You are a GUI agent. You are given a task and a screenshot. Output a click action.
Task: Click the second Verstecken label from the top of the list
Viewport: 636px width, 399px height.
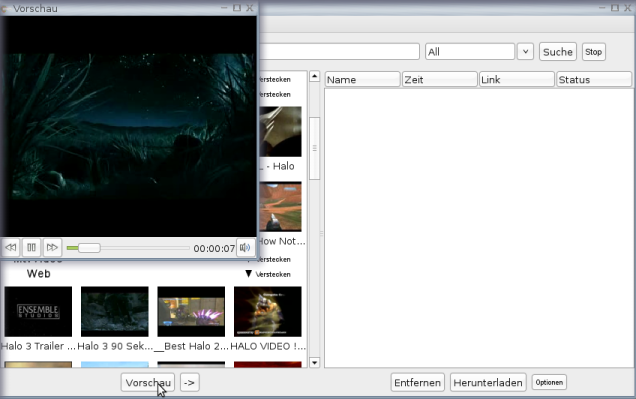tap(275, 94)
